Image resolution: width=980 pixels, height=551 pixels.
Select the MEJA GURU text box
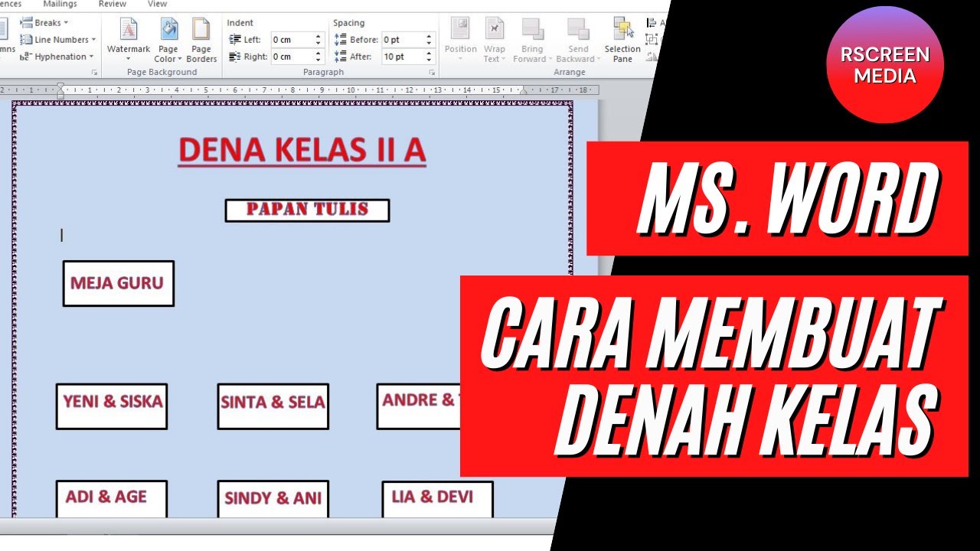(x=118, y=283)
